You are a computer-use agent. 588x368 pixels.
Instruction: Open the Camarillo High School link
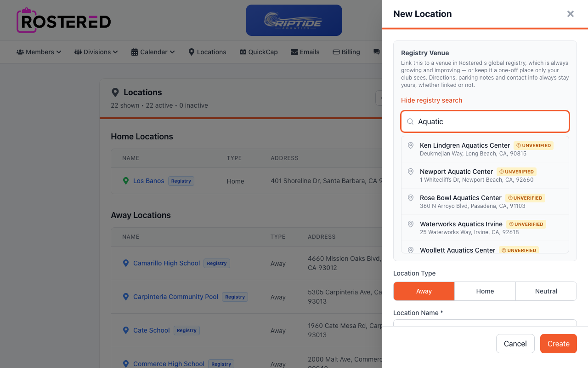167,263
